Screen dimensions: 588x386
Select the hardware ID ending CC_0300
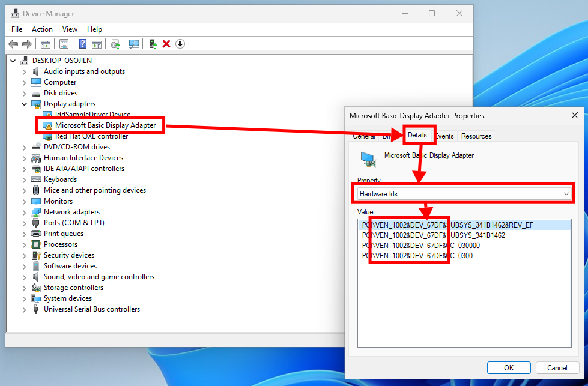[x=417, y=256]
